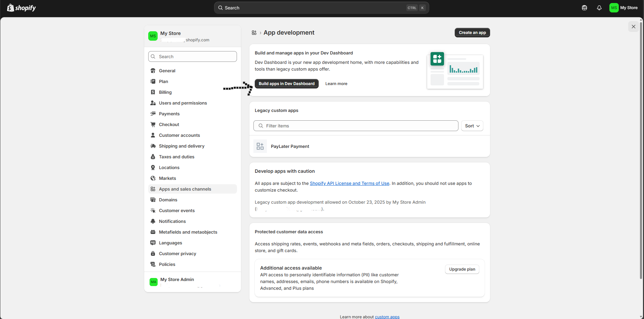
Task: Open Shopify API License and Terms link
Action: [350, 183]
